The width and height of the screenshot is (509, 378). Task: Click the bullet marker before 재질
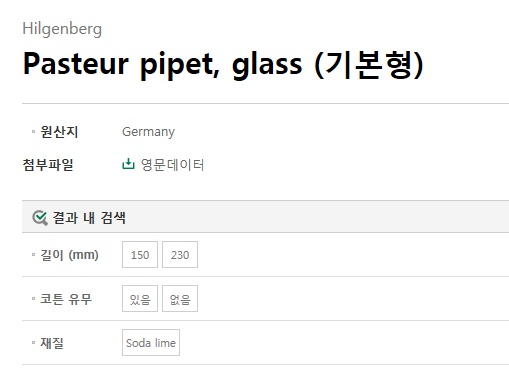(x=33, y=343)
